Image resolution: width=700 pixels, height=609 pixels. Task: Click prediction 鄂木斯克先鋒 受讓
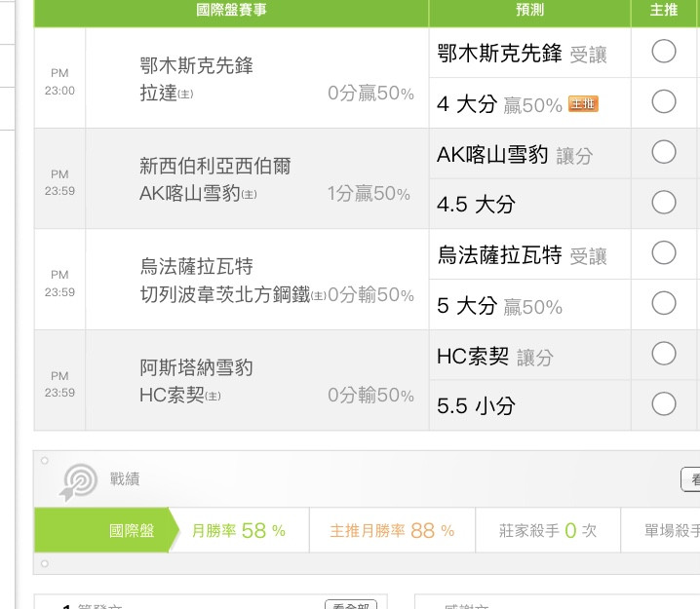pyautogui.click(x=522, y=54)
